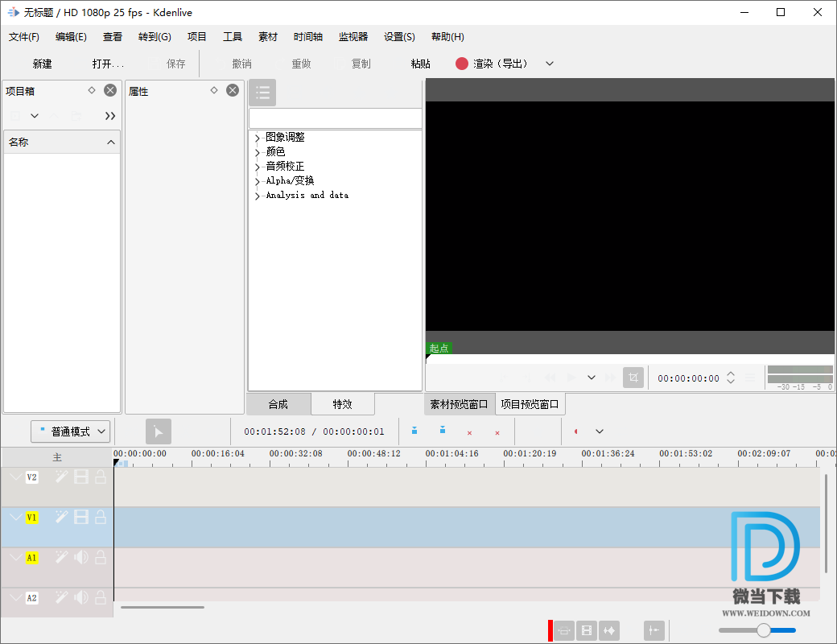Click the second red x icon in timeline toolbar
Viewport: 837px width, 644px height.
click(497, 433)
